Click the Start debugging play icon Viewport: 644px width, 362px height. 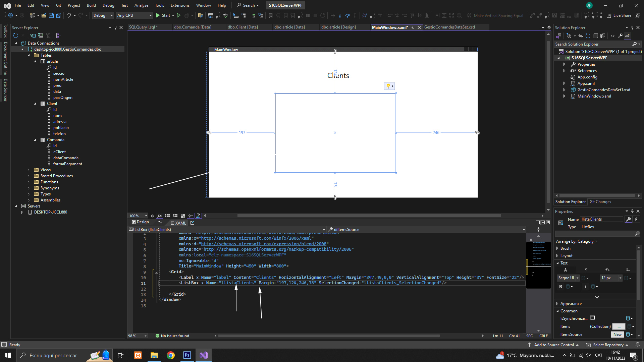point(158,15)
